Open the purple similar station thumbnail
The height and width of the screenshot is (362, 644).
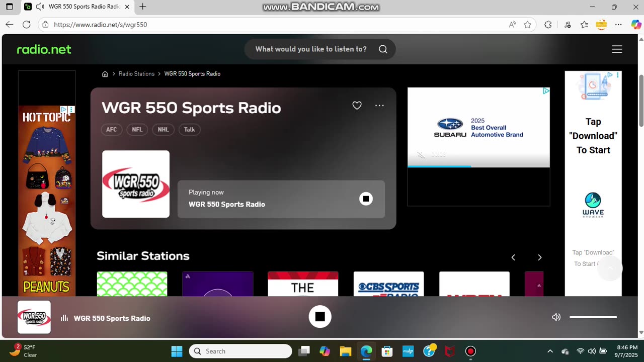click(217, 284)
